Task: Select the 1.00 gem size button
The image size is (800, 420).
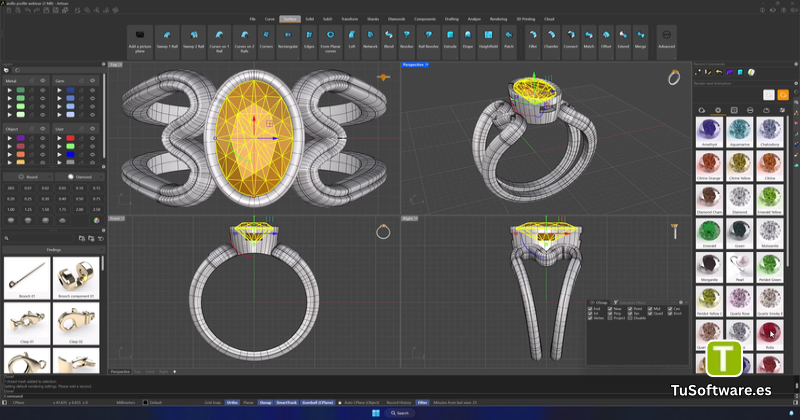Action: click(x=11, y=209)
